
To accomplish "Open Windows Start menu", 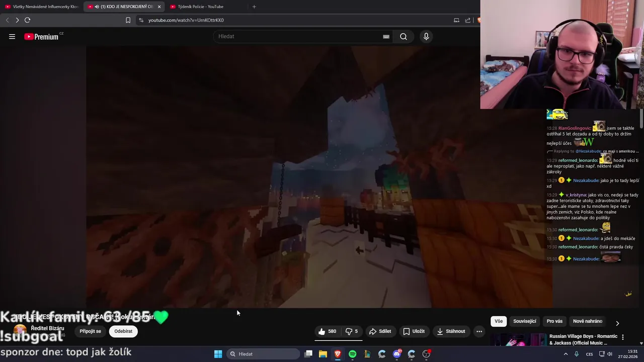I will point(218,354).
